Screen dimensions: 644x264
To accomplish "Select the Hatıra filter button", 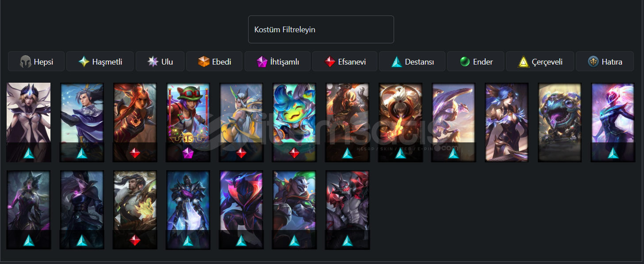I will pos(605,61).
